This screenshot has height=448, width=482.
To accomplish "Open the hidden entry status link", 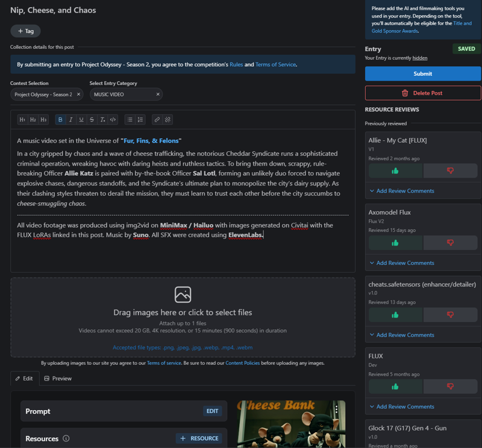I will 420,58.
